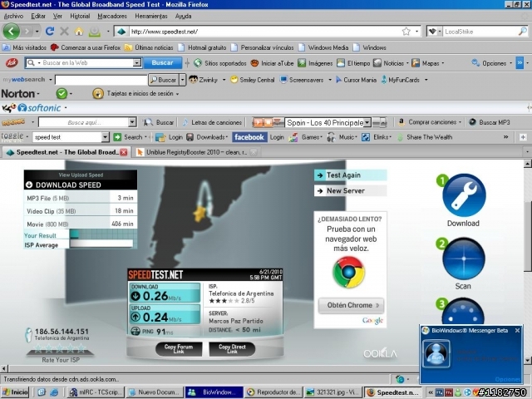Open MyFunCards toolbar item
Screen dimensions: 532x399
pyautogui.click(x=401, y=80)
